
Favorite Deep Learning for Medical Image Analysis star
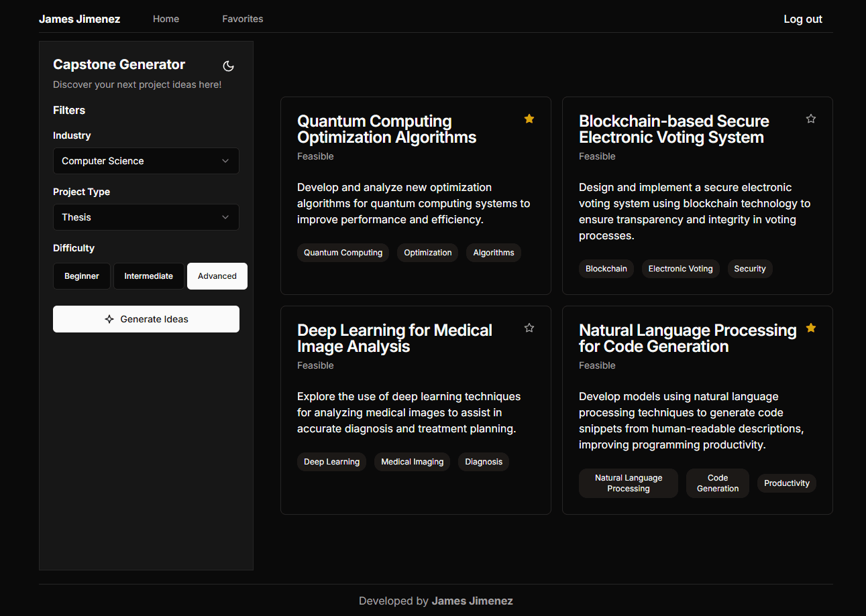click(x=529, y=328)
